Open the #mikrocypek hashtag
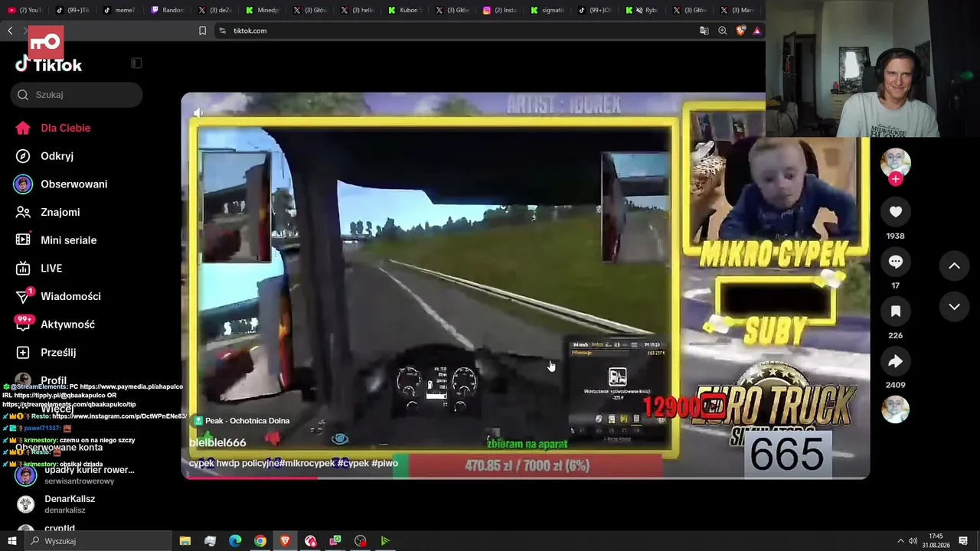Viewport: 980px width, 551px height. (x=306, y=463)
